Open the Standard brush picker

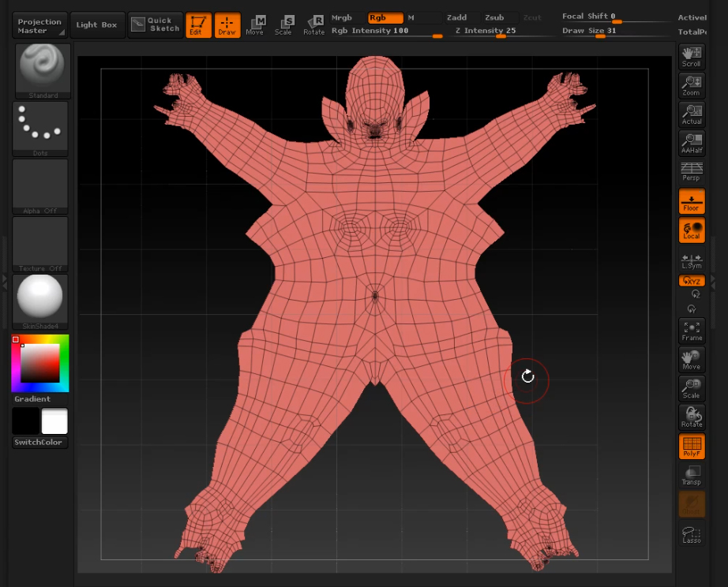pos(43,70)
